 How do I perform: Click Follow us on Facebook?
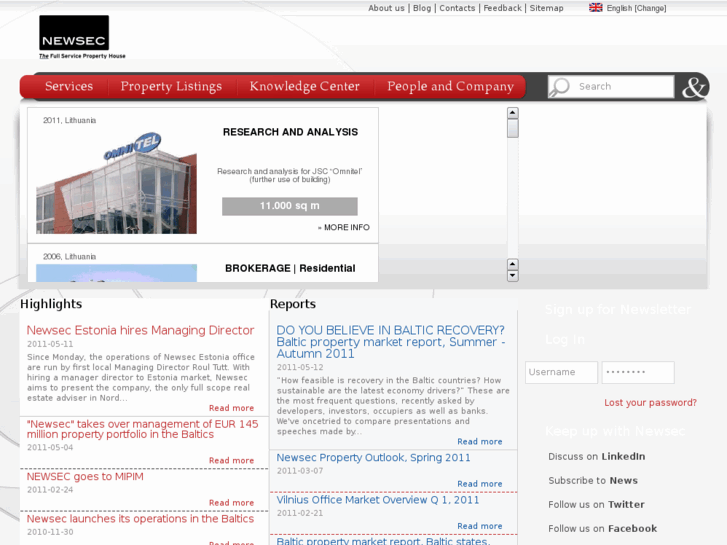(603, 529)
